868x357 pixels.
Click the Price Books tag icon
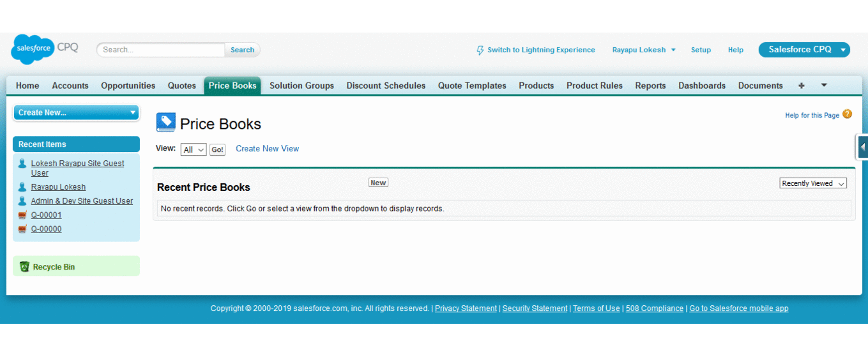[165, 123]
